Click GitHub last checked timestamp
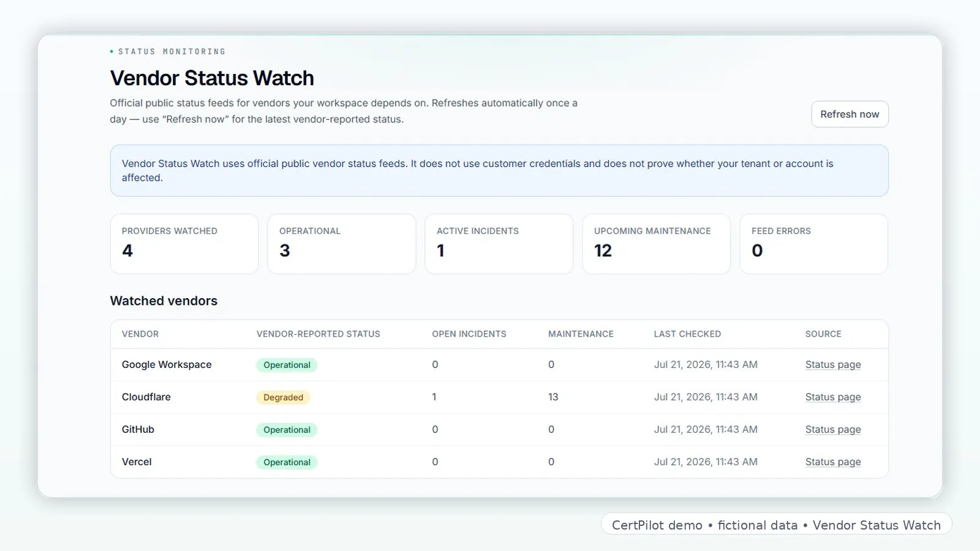980x551 pixels. pyautogui.click(x=706, y=430)
